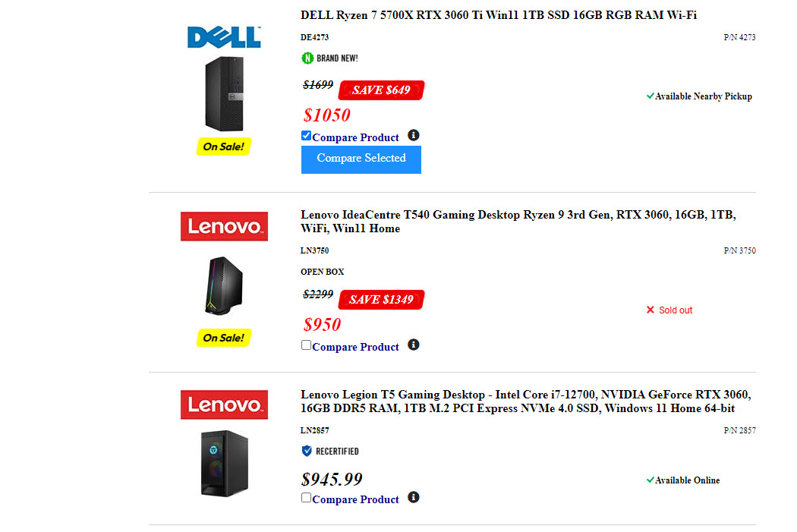The width and height of the screenshot is (797, 532).
Task: Click the On Sale tag under the Dell image
Action: point(224,146)
